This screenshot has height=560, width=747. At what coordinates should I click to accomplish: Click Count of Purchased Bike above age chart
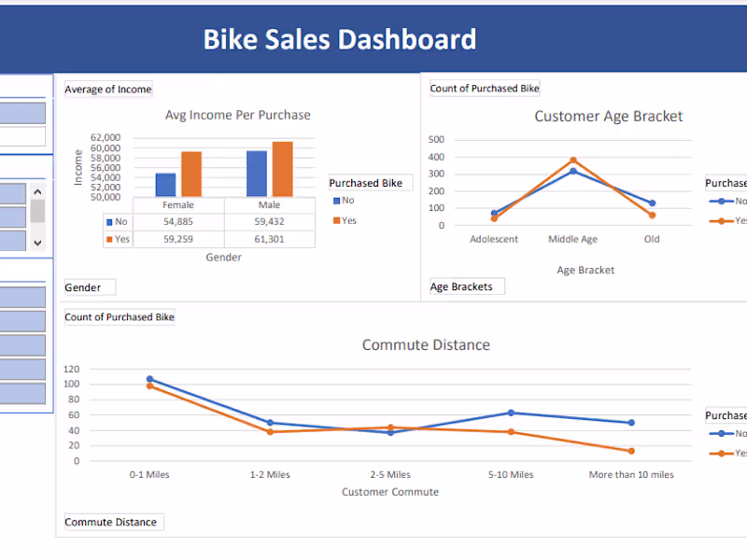coord(485,89)
